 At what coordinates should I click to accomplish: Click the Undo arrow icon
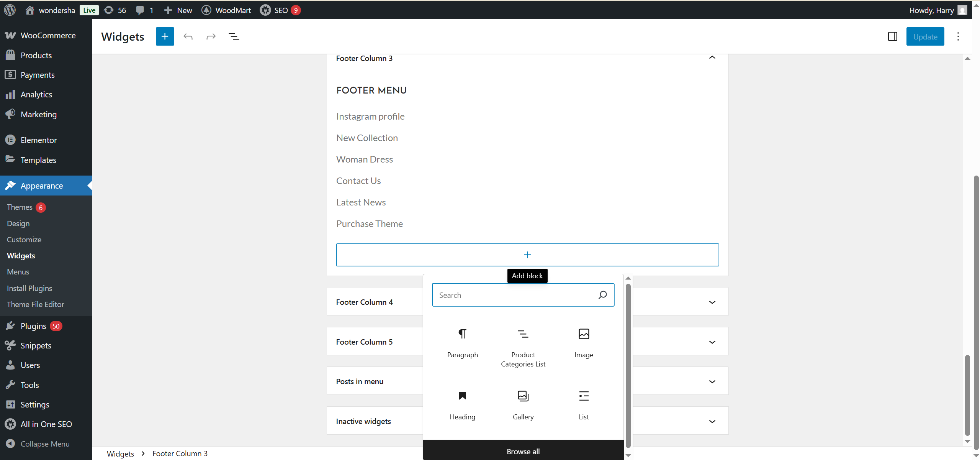pyautogui.click(x=188, y=36)
